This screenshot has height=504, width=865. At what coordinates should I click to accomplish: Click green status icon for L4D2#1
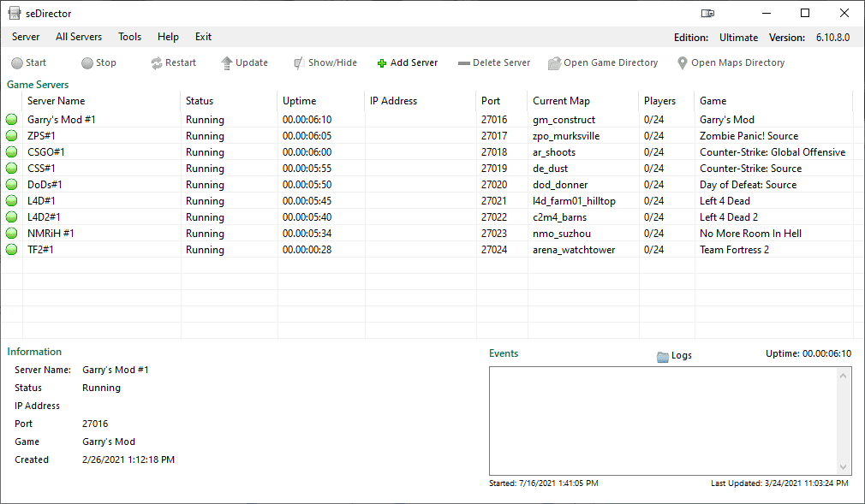coord(12,216)
